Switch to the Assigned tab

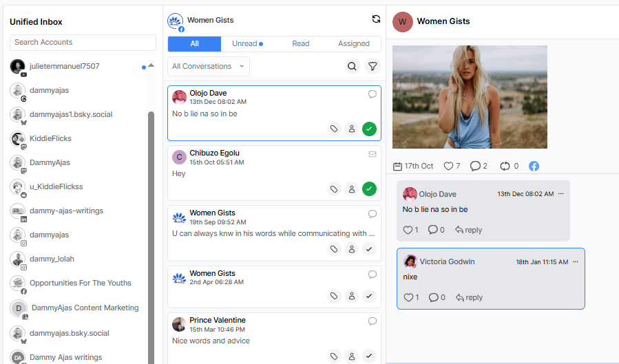[354, 44]
